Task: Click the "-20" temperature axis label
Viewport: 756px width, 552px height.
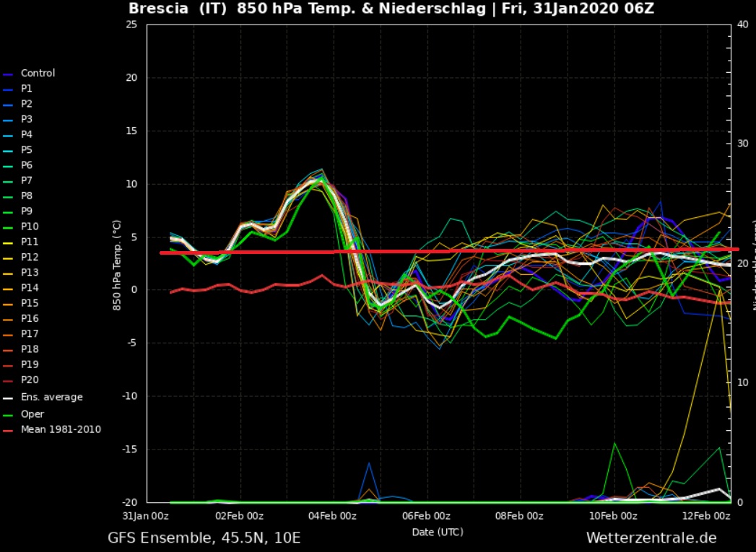Action: coord(129,502)
